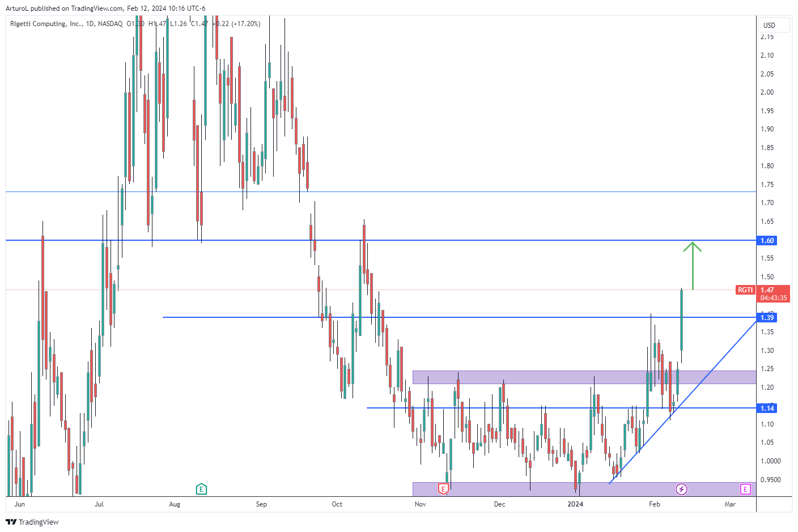
Task: Click the 2.00 price scale value
Action: 767,92
